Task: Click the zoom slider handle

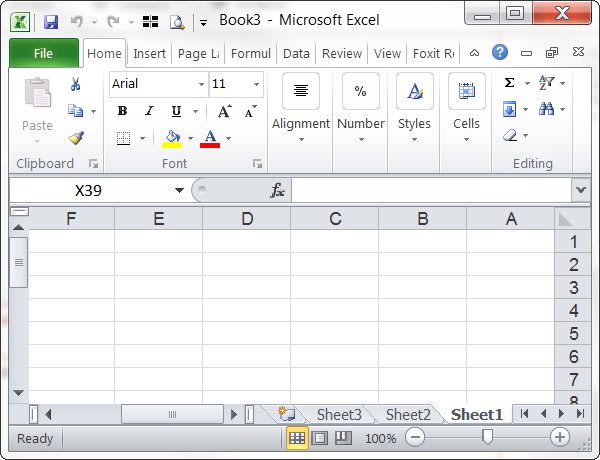Action: coord(487,437)
